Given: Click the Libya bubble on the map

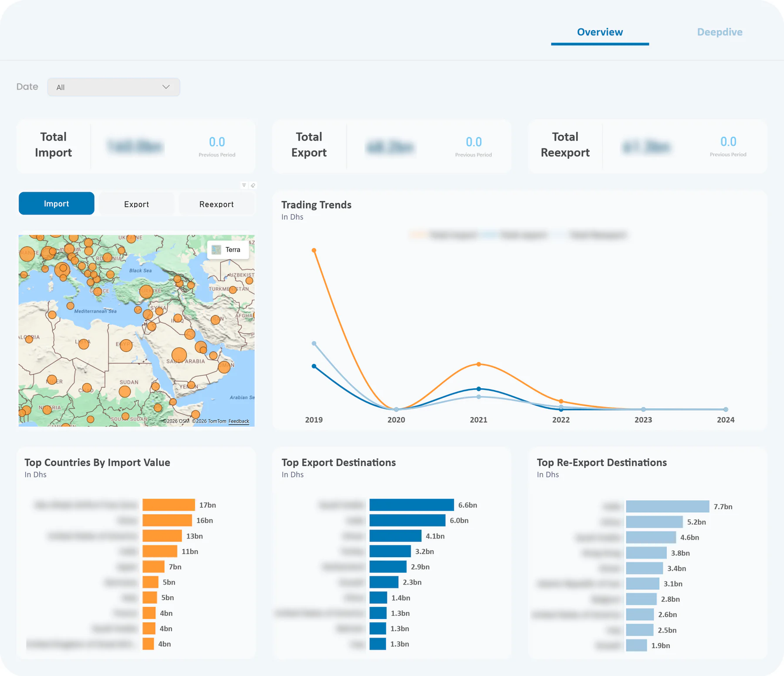Looking at the screenshot, I should (x=84, y=344).
